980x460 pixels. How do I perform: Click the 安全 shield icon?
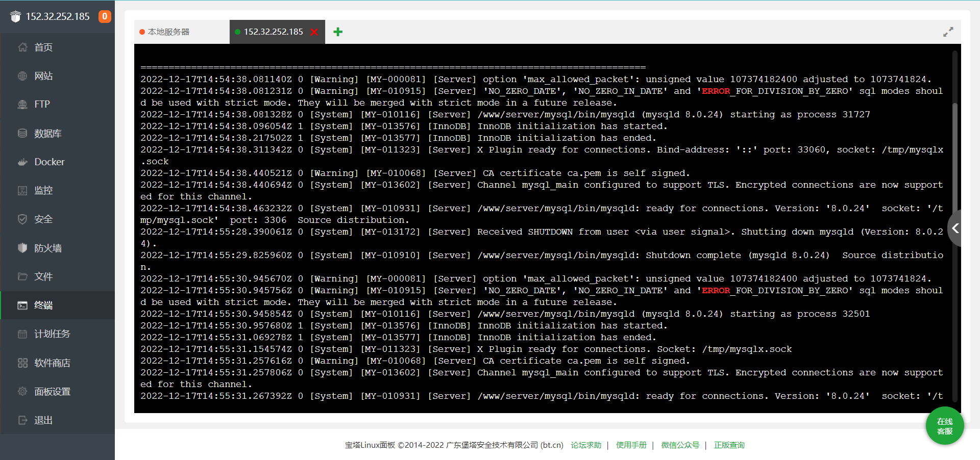point(22,219)
